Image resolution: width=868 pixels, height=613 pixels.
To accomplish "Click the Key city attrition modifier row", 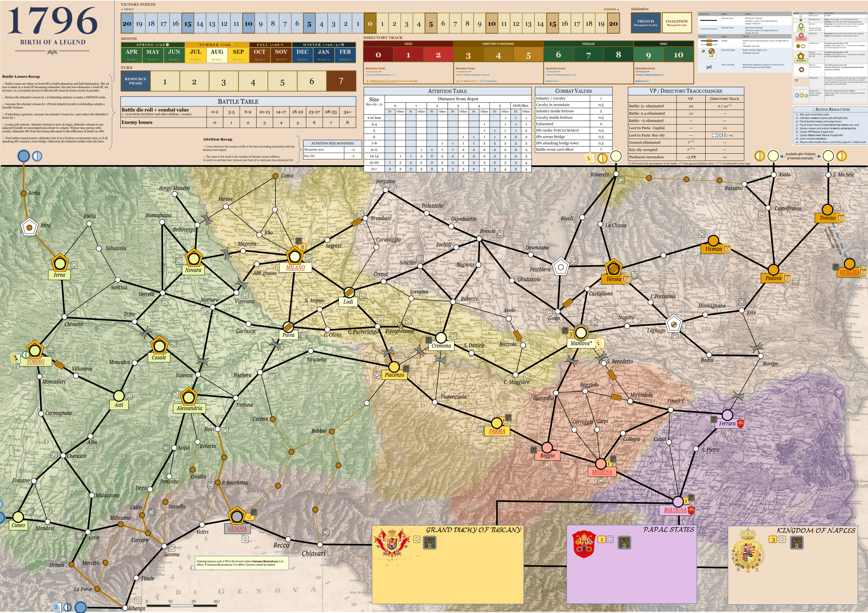I will (332, 156).
